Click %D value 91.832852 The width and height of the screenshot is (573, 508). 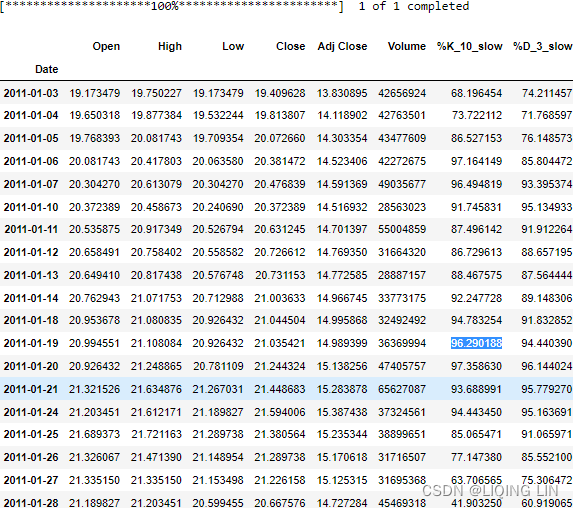(x=547, y=321)
